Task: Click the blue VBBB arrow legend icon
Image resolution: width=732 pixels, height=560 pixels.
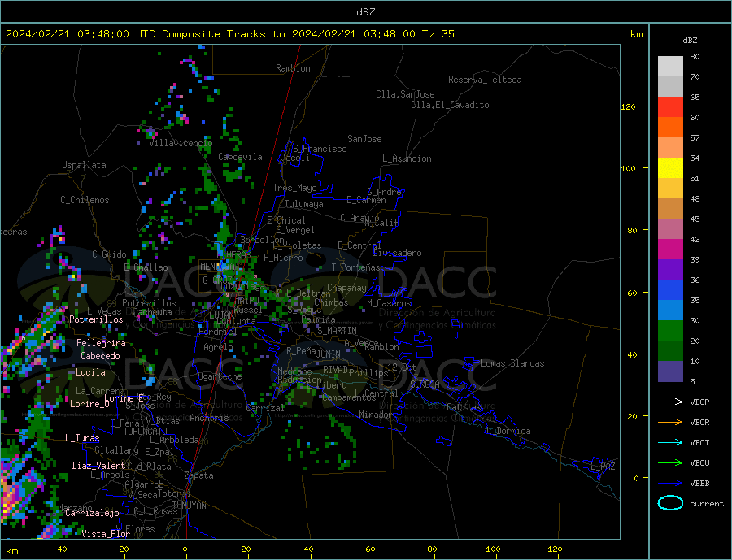Action: point(670,484)
